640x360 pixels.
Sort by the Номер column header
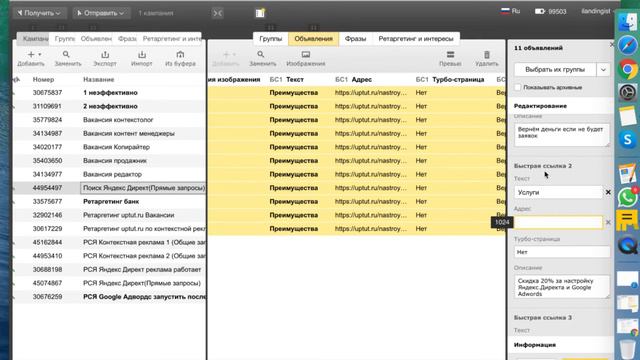[x=43, y=79]
